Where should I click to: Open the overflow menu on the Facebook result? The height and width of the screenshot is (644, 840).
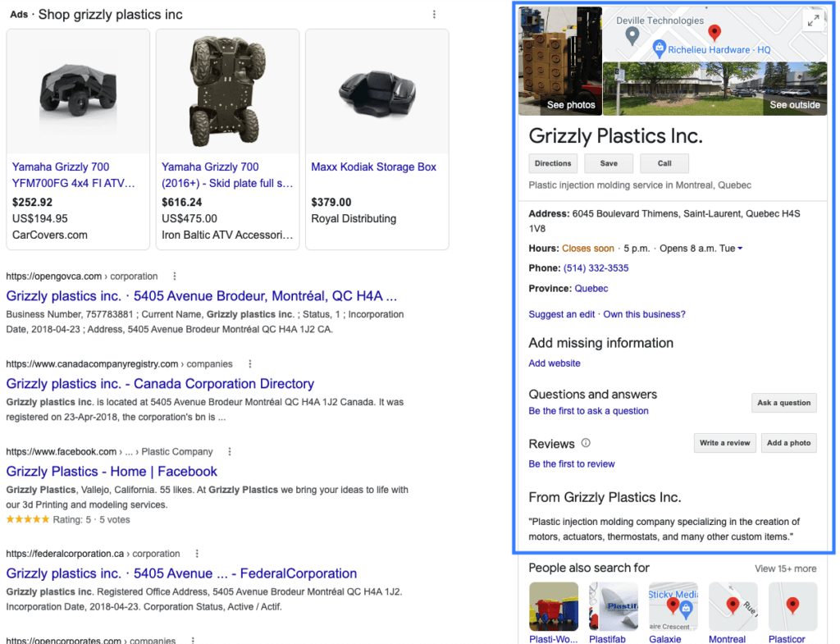[x=229, y=451]
